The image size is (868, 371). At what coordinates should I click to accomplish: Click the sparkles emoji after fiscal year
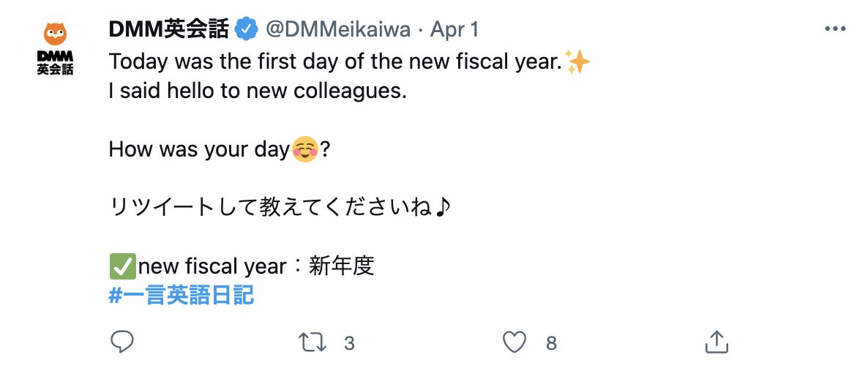click(577, 62)
